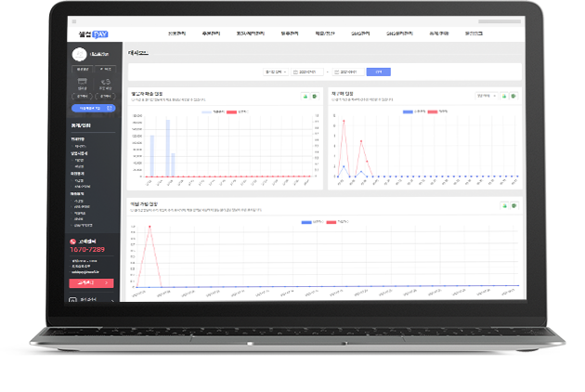
Task: Download image icon on the top-right line chart card
Action: click(x=504, y=96)
